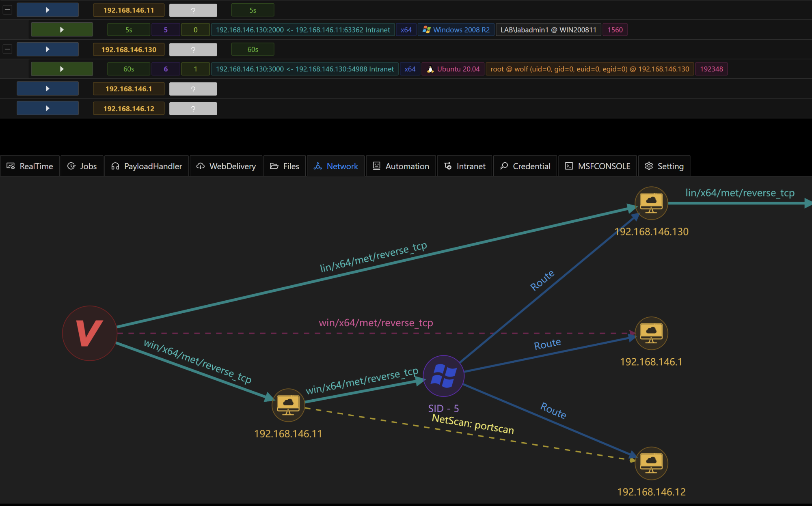The image size is (812, 506).
Task: Open green session button for Windows 2008 R2
Action: tap(62, 30)
